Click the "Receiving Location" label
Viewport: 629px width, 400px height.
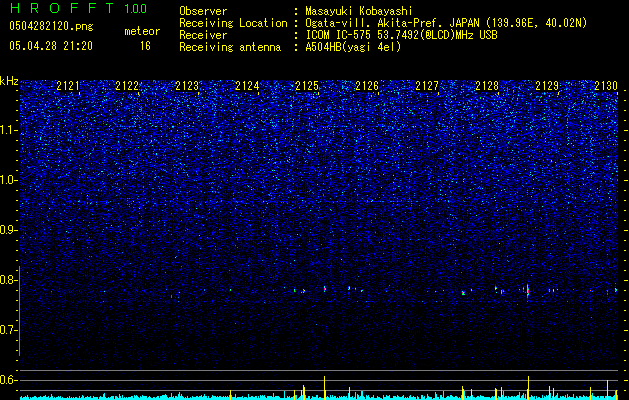coord(233,23)
